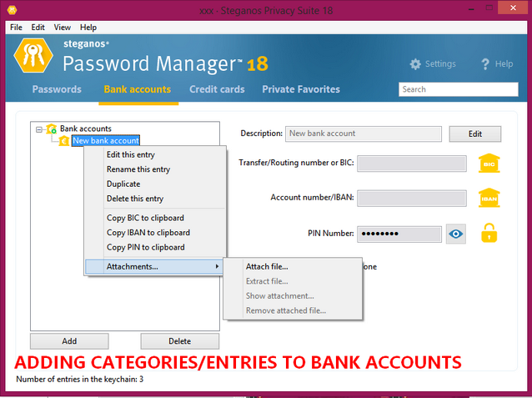
Task: Click the Edit button beside Description
Action: point(475,134)
